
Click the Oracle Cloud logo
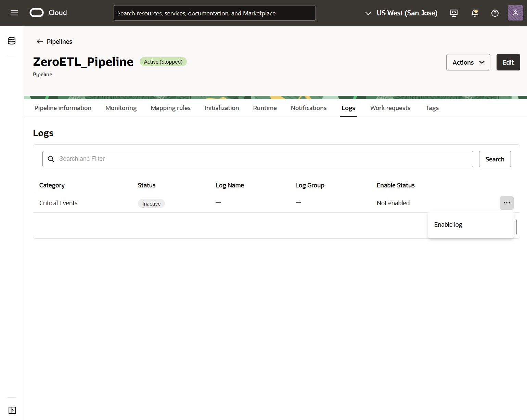tap(36, 12)
